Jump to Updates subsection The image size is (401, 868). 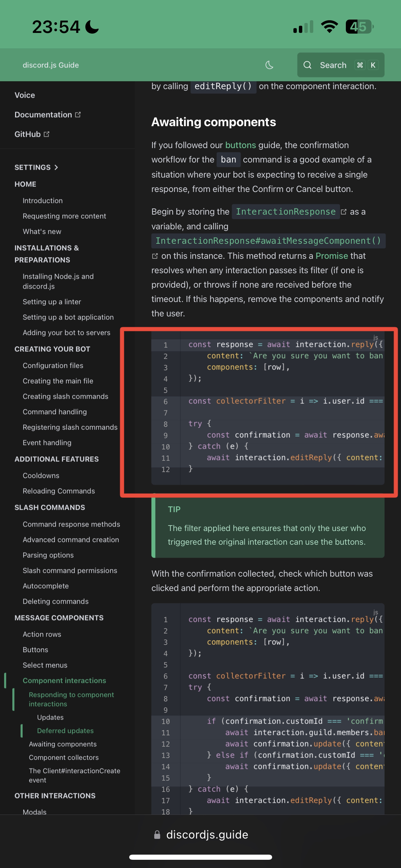pos(50,717)
